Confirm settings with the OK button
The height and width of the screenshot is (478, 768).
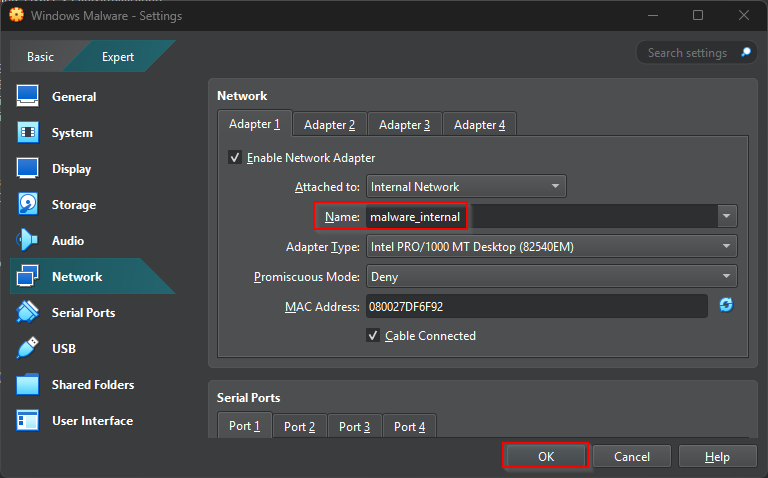pos(546,456)
